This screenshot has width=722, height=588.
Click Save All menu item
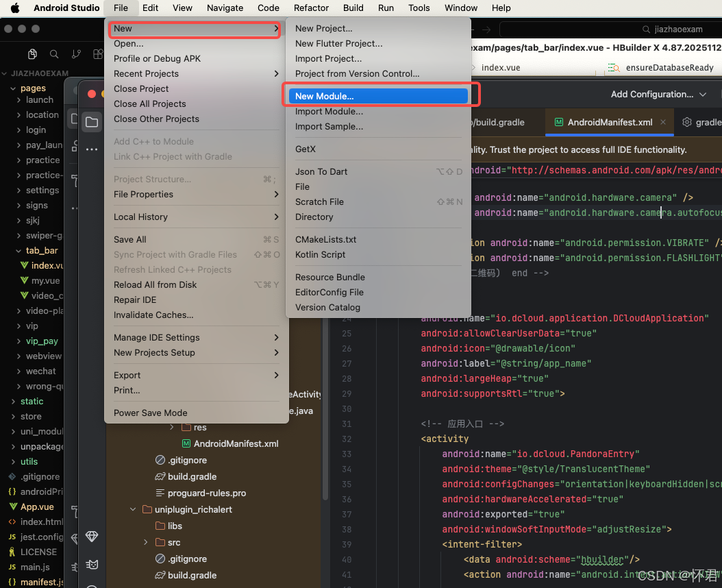point(196,240)
